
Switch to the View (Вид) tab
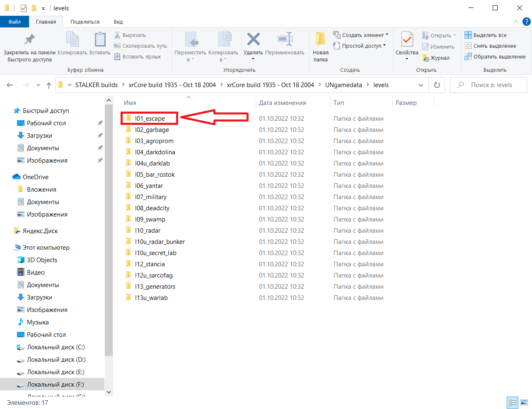[x=118, y=22]
